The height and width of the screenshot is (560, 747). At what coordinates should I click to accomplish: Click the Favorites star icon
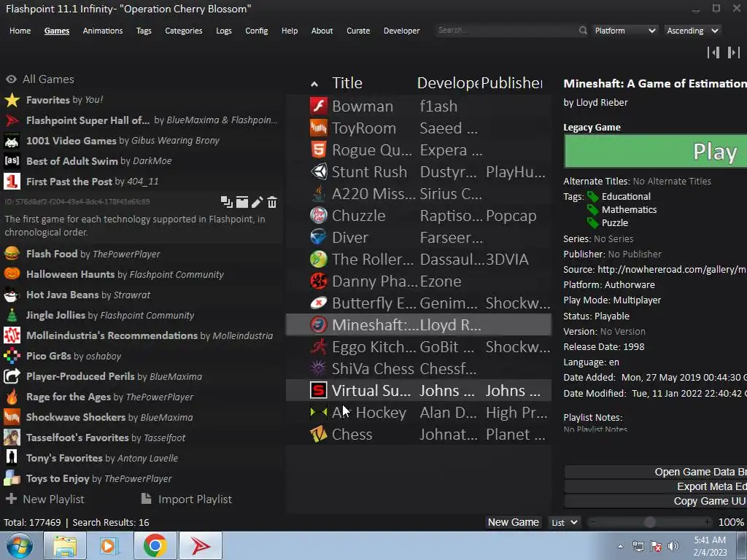pyautogui.click(x=12, y=100)
